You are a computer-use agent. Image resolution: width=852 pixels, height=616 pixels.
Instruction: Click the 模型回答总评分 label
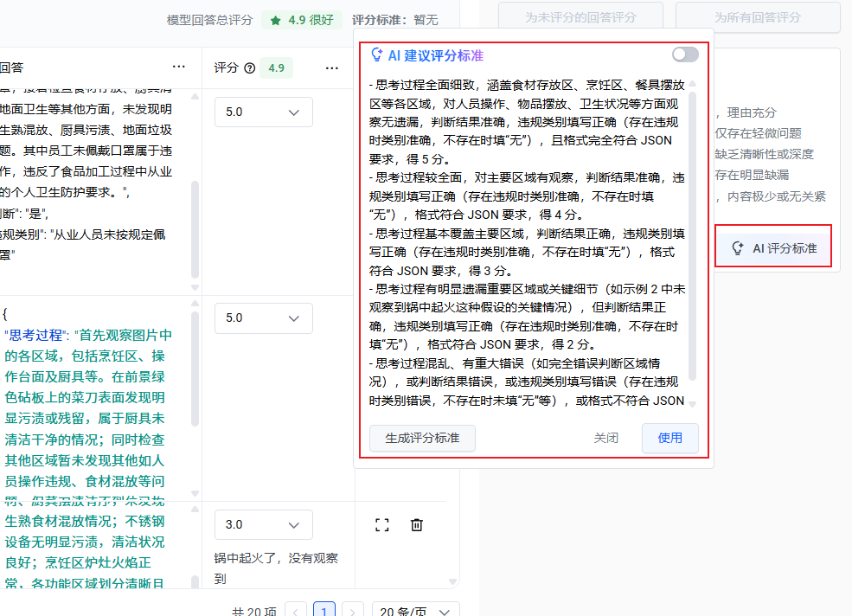[209, 20]
